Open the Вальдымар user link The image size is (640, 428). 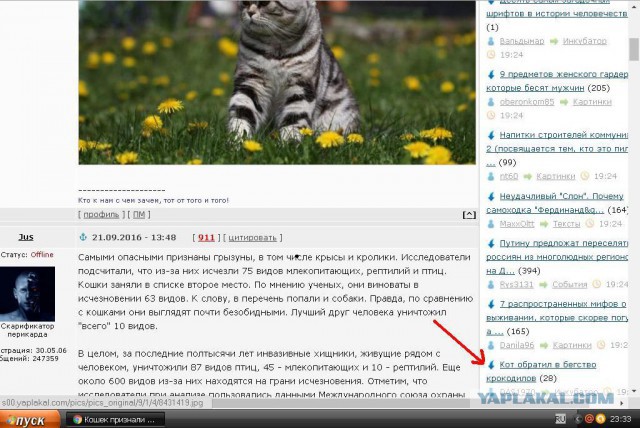522,41
